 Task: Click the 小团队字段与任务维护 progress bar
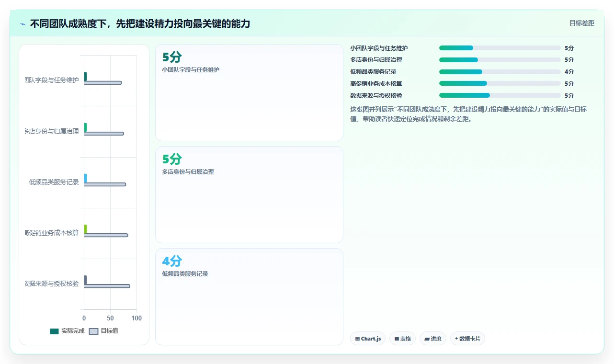tap(500, 48)
